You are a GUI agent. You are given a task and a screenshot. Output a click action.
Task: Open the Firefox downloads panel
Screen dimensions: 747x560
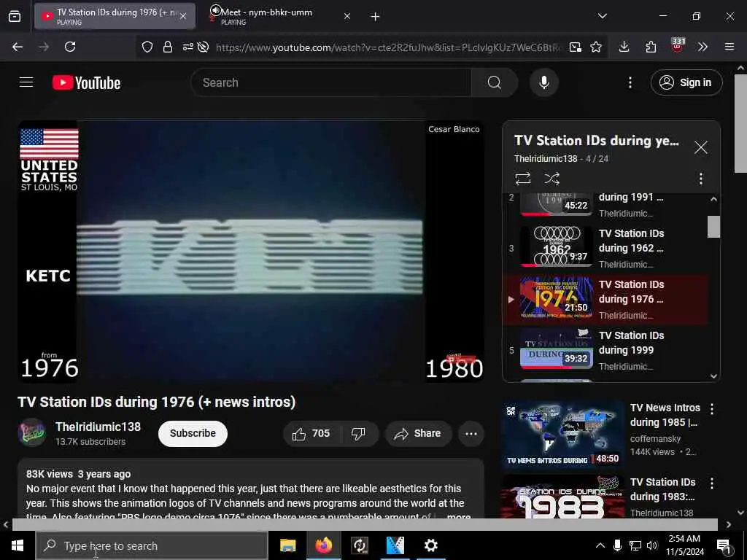click(624, 47)
